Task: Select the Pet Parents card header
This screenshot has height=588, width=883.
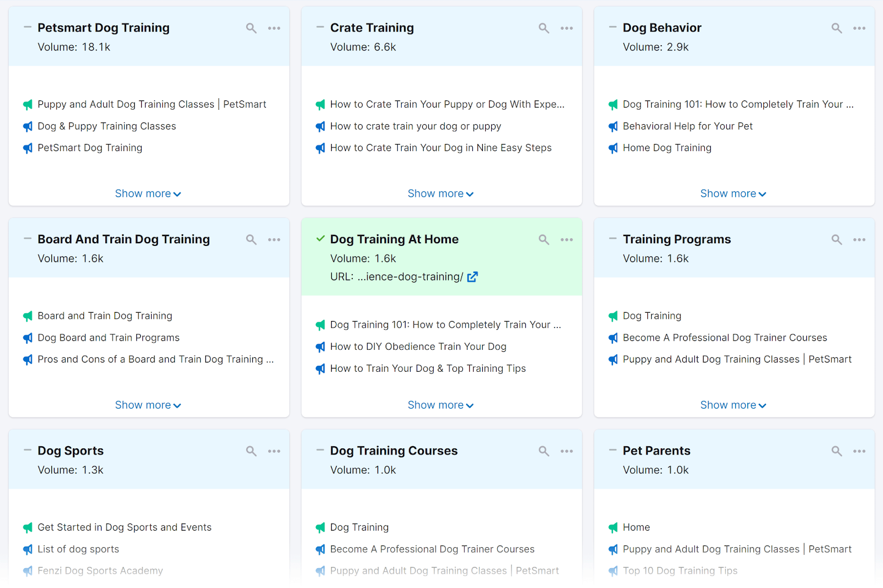Action: click(x=656, y=451)
